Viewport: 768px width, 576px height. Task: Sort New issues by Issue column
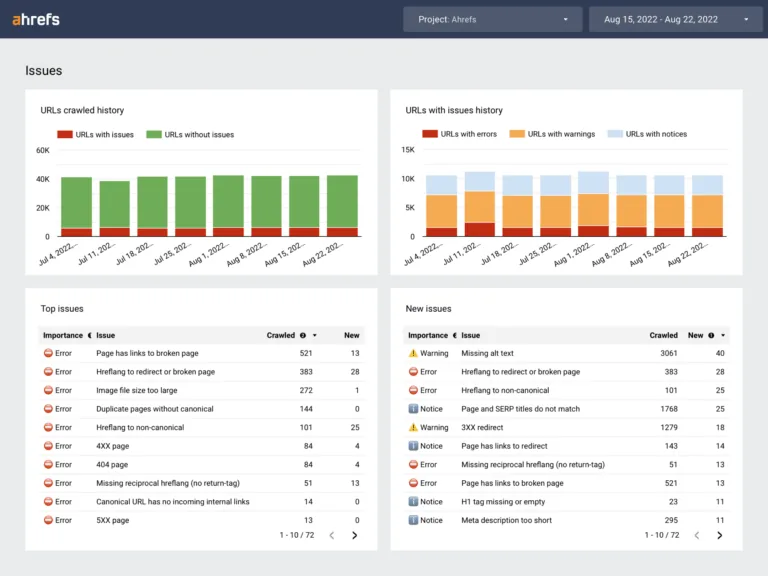pos(471,336)
